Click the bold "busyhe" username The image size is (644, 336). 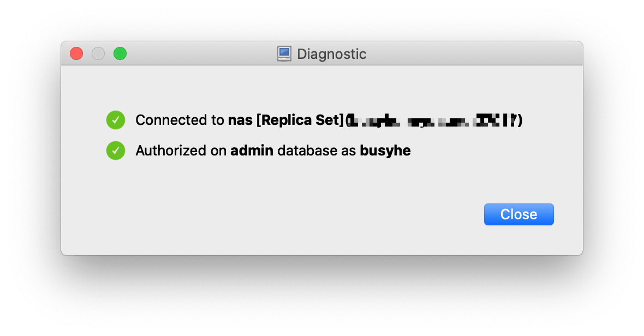(x=385, y=151)
